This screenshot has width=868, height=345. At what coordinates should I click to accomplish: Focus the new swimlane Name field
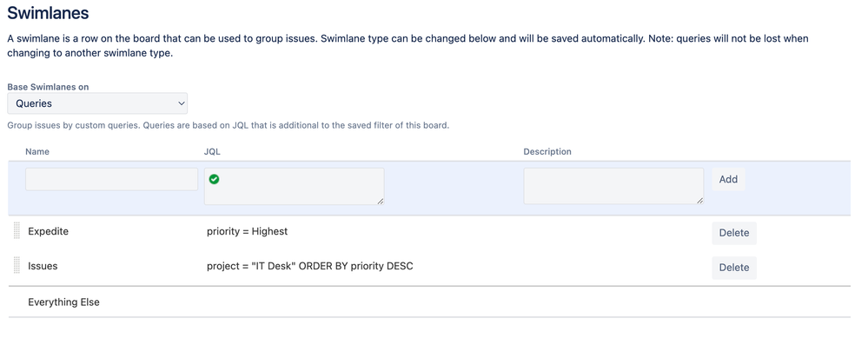(112, 179)
